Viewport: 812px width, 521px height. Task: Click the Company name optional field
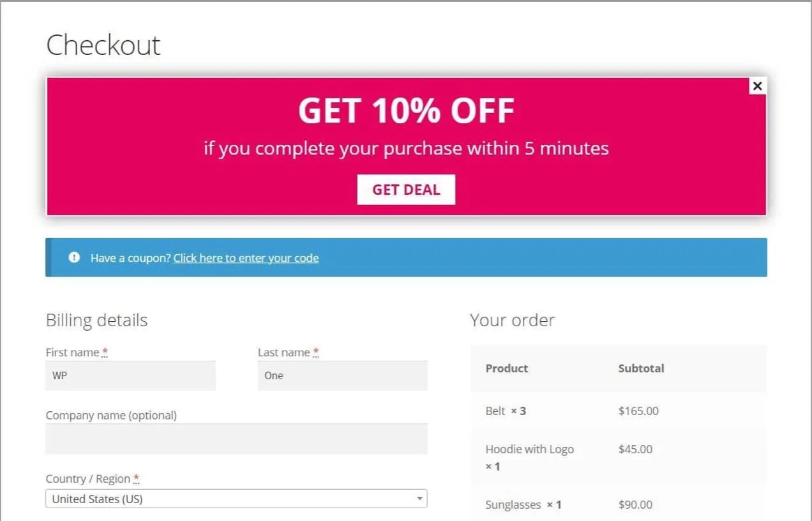point(236,439)
